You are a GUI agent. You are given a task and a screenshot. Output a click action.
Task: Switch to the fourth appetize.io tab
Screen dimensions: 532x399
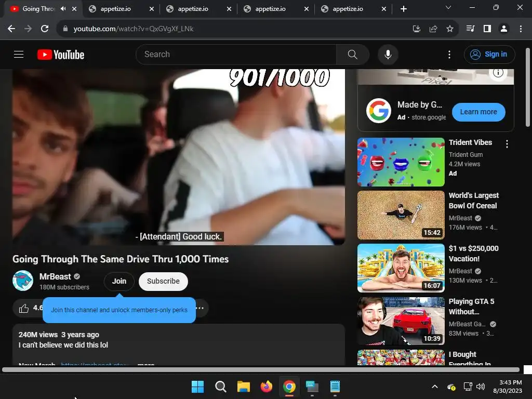tap(353, 9)
